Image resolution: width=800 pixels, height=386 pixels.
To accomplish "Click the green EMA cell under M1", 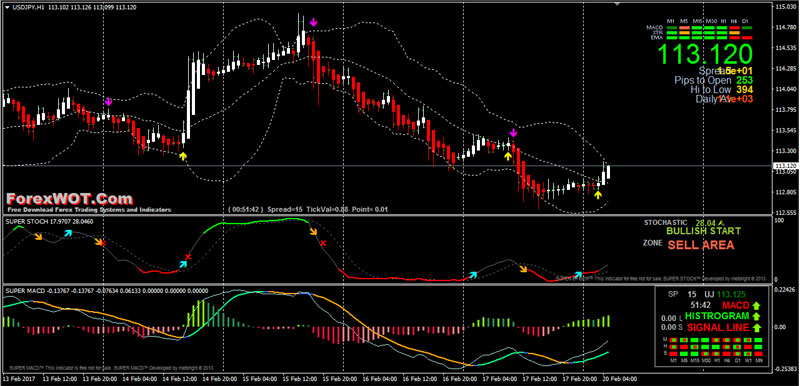I will (x=672, y=38).
